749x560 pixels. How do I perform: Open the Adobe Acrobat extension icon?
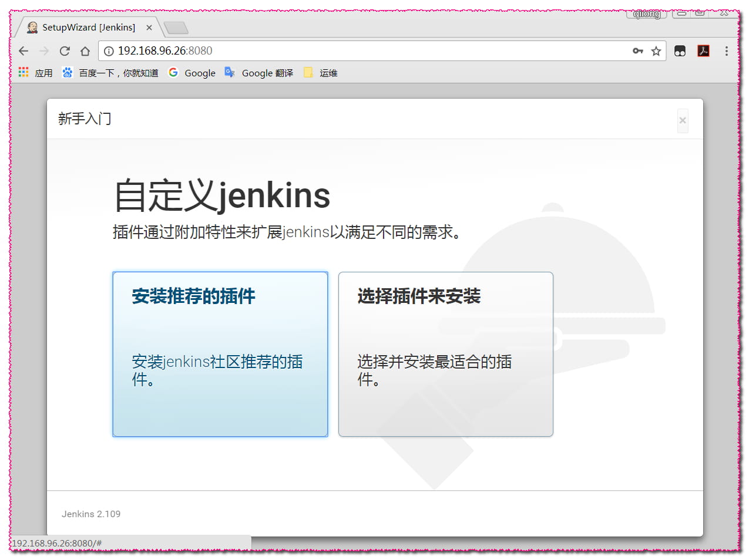(703, 51)
